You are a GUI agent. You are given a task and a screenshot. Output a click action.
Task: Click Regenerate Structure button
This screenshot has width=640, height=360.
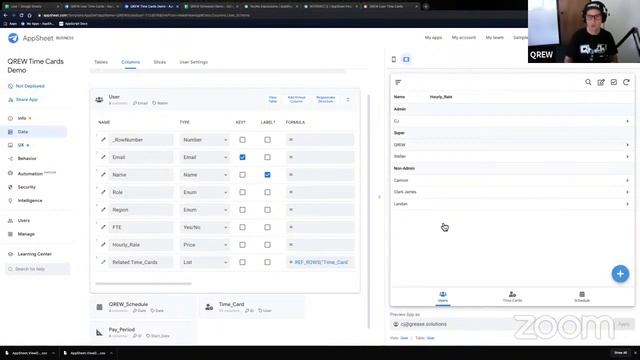(326, 99)
